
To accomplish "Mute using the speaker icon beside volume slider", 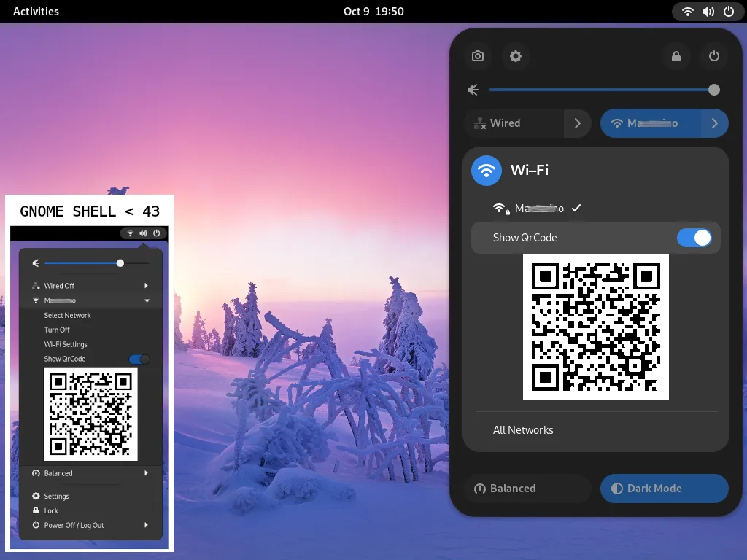I will pos(473,90).
